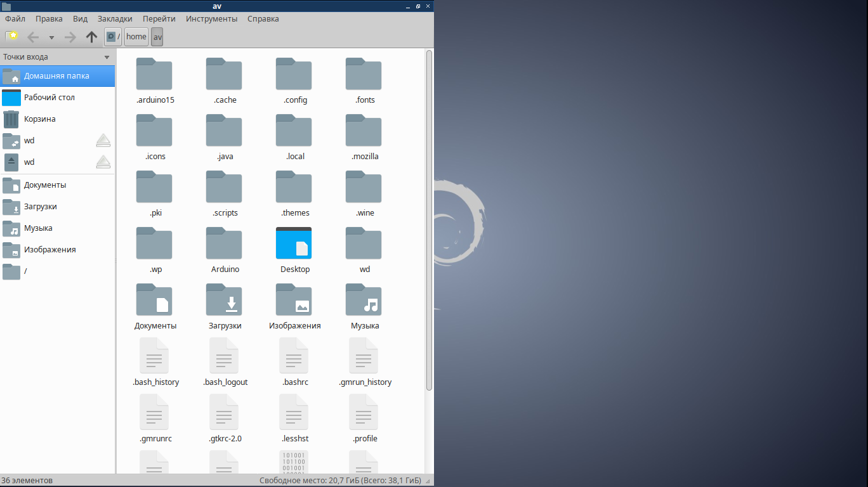The image size is (868, 487).
Task: Go to parent folder with up arrow
Action: pos(92,37)
